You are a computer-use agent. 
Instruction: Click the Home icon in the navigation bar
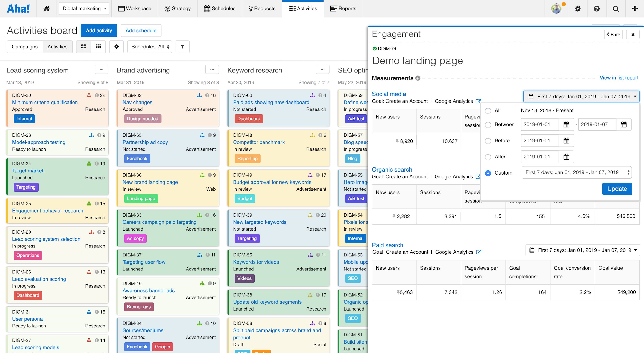(46, 8)
